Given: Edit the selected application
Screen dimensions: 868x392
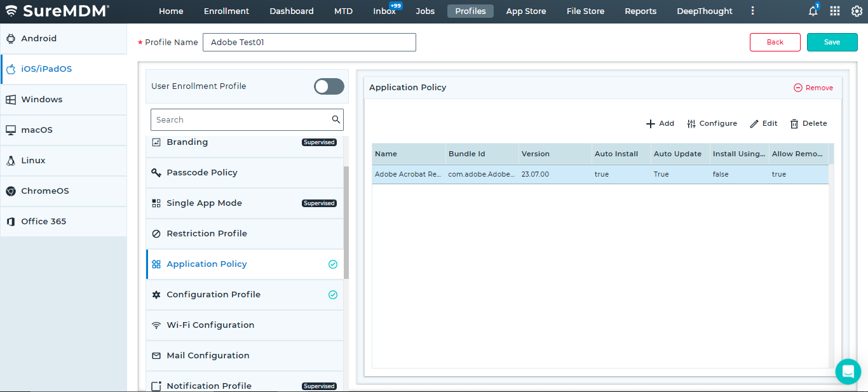Looking at the screenshot, I should point(764,123).
